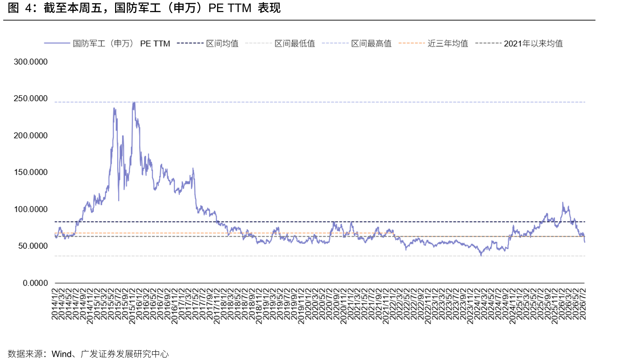Click legend label 区间最高值
632x364 pixels.
click(x=371, y=43)
